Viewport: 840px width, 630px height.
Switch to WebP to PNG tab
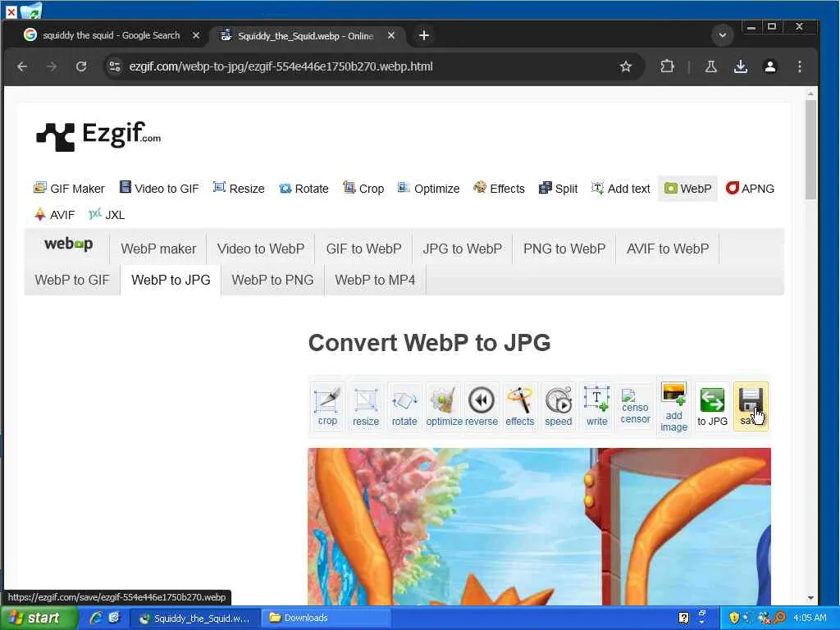[272, 280]
